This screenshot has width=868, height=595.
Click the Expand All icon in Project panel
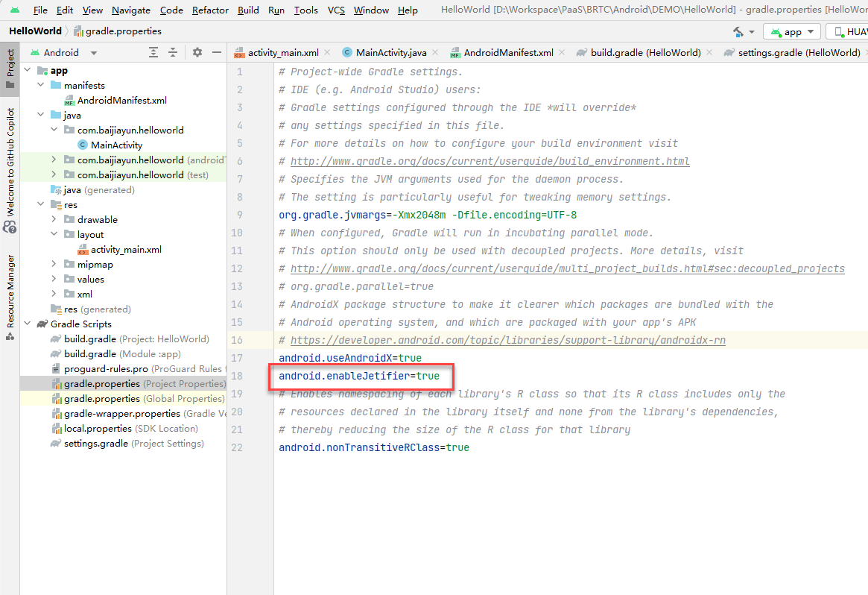[153, 52]
